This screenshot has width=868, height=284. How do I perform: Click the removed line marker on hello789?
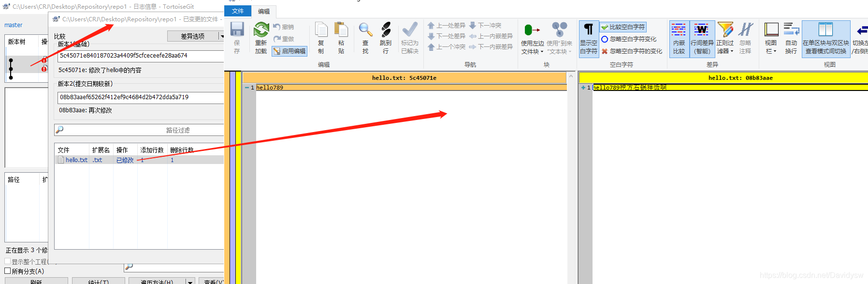[x=246, y=88]
